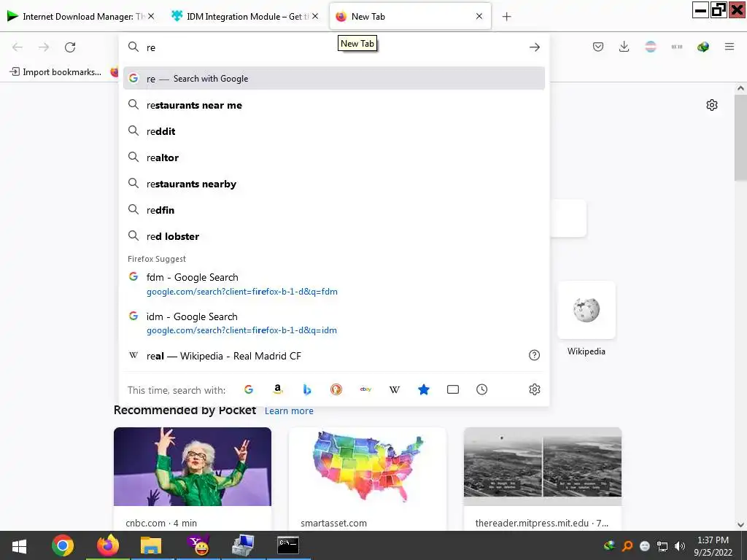Viewport: 747px width, 560px height.
Task: Choose 'restaurants nearby' suggestion
Action: tap(334, 184)
